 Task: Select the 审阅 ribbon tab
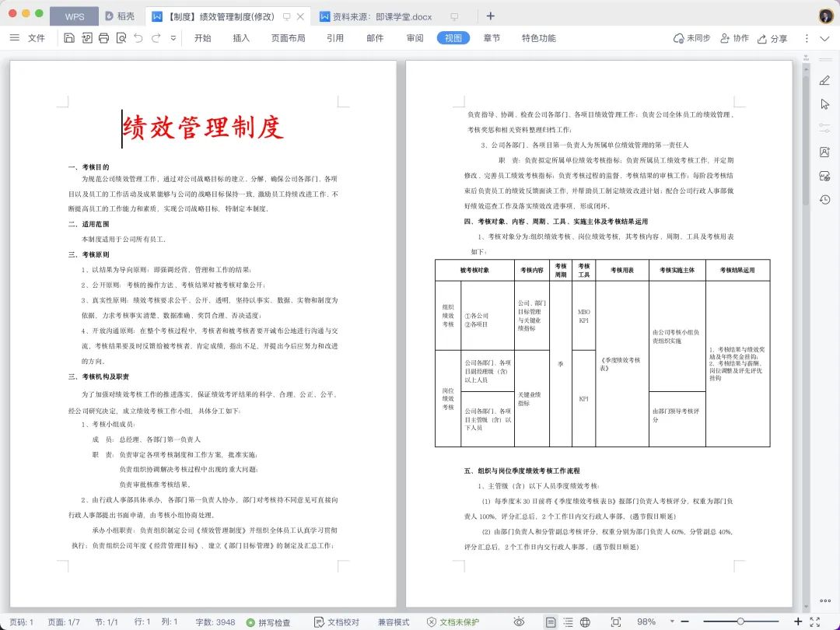click(415, 38)
